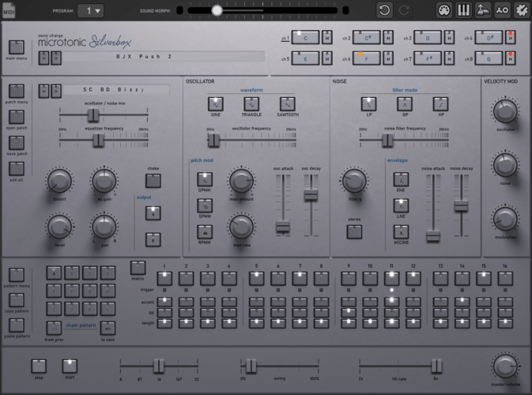Go to next patch beside SC BD Bizzy
The image size is (532, 395).
pyautogui.click(x=56, y=91)
